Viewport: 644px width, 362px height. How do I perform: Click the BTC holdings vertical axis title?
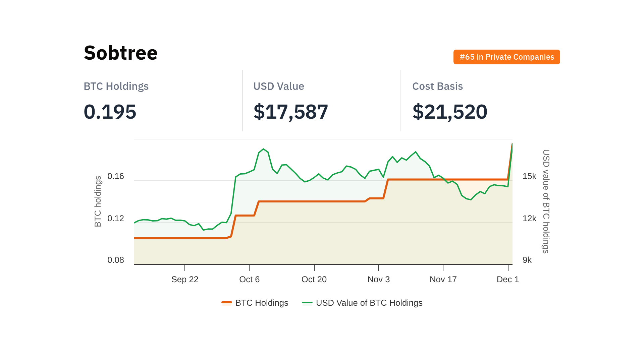pyautogui.click(x=98, y=201)
